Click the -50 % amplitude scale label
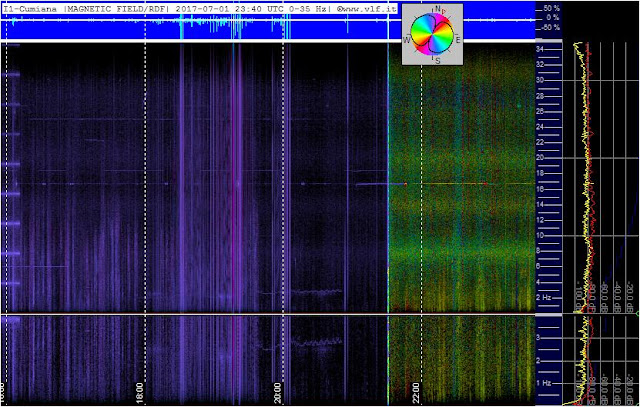This screenshot has width=640, height=407. point(551,28)
